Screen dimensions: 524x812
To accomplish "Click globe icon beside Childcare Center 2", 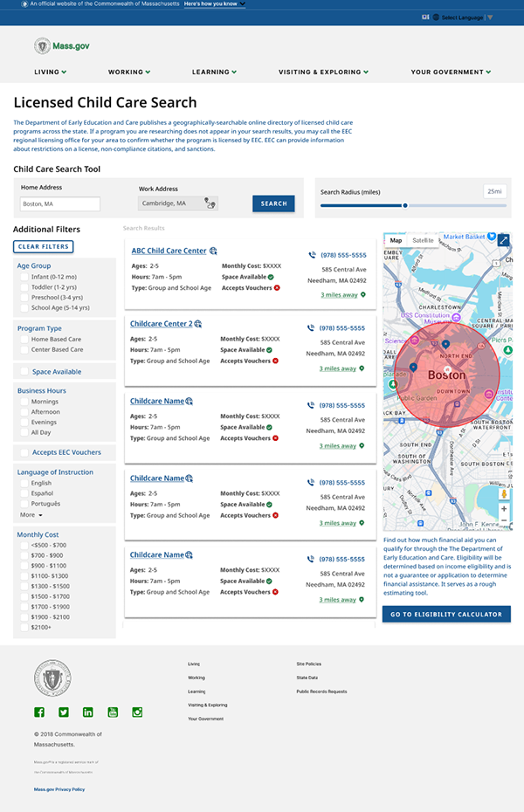I will click(x=197, y=324).
